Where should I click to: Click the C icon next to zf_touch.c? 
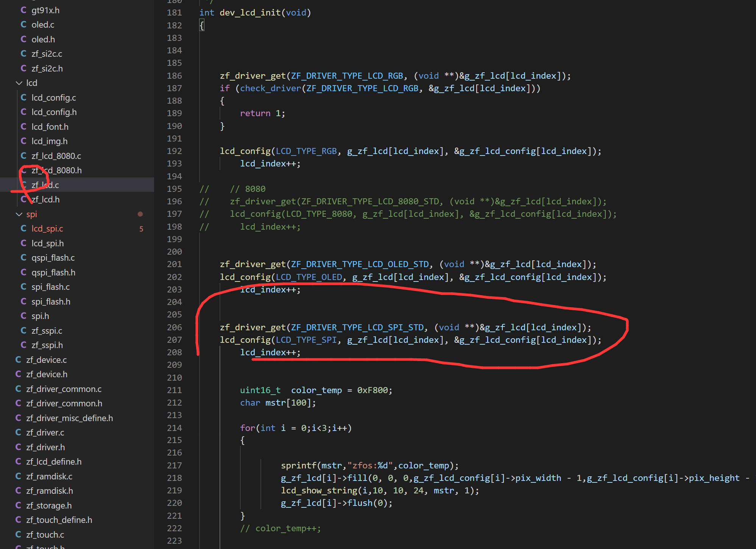tap(18, 535)
